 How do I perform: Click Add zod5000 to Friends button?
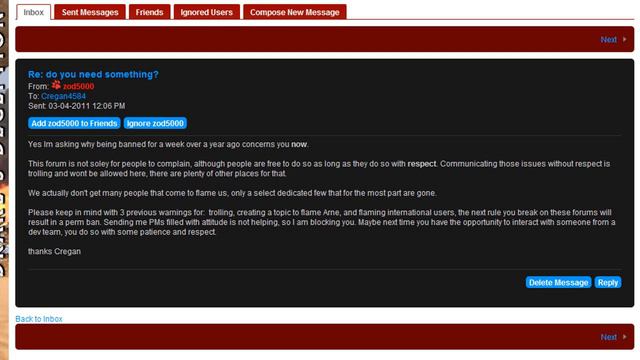click(74, 123)
